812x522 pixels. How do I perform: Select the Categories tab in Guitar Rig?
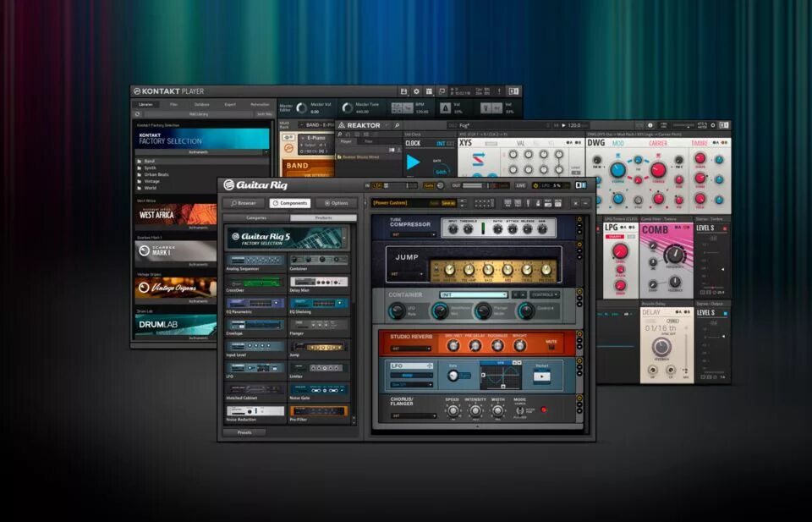(x=256, y=218)
